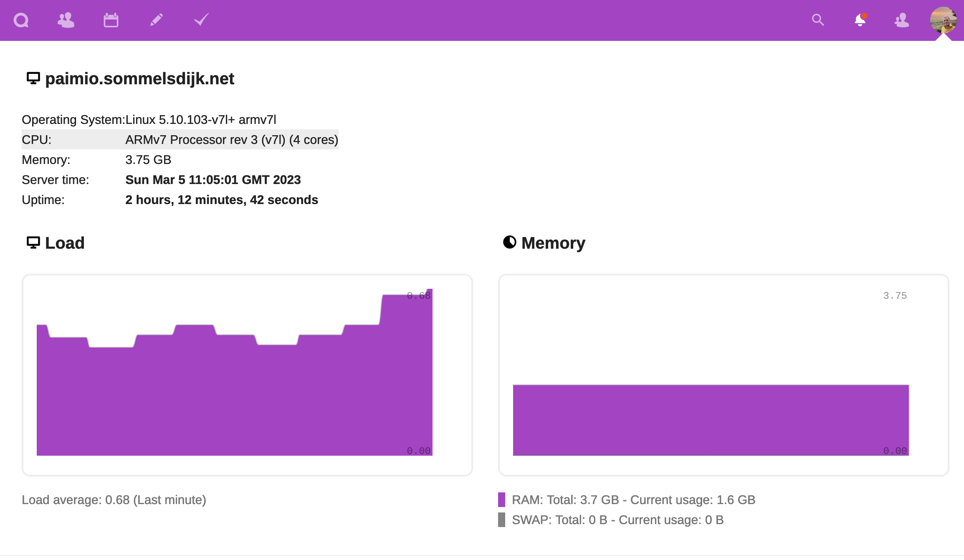Click the monitor icon beside Load heading

tap(33, 242)
